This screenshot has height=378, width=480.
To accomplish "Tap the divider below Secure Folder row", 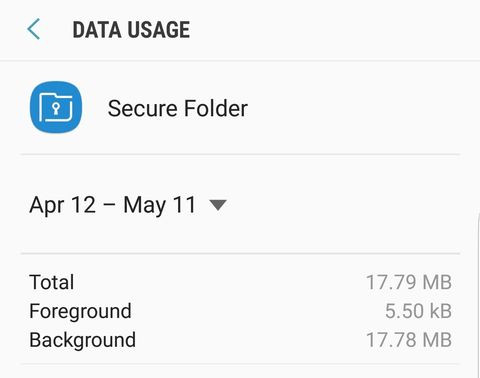I will click(x=240, y=155).
